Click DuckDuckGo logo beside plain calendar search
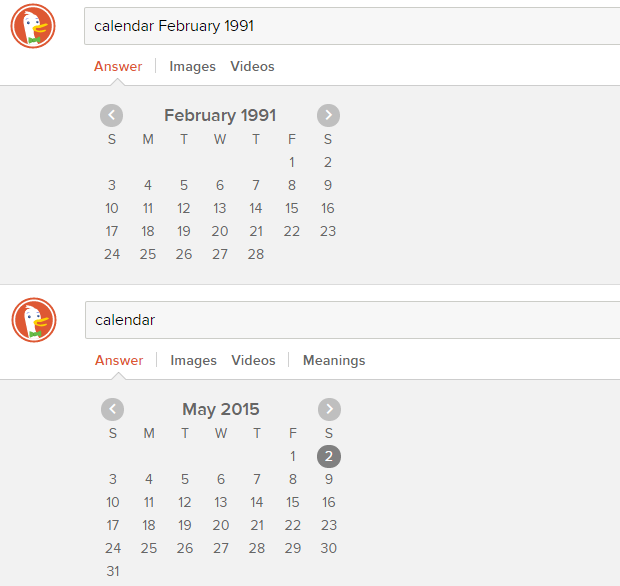 [x=34, y=320]
